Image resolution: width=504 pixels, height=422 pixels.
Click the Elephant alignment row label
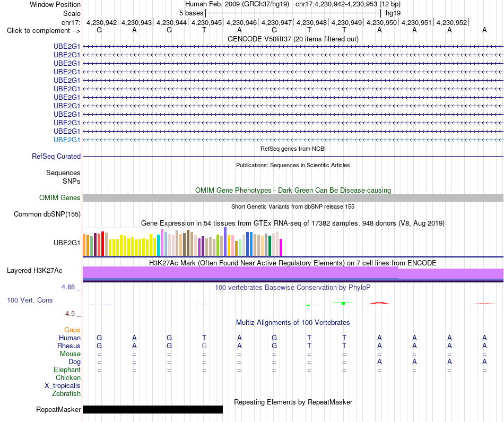click(x=67, y=370)
